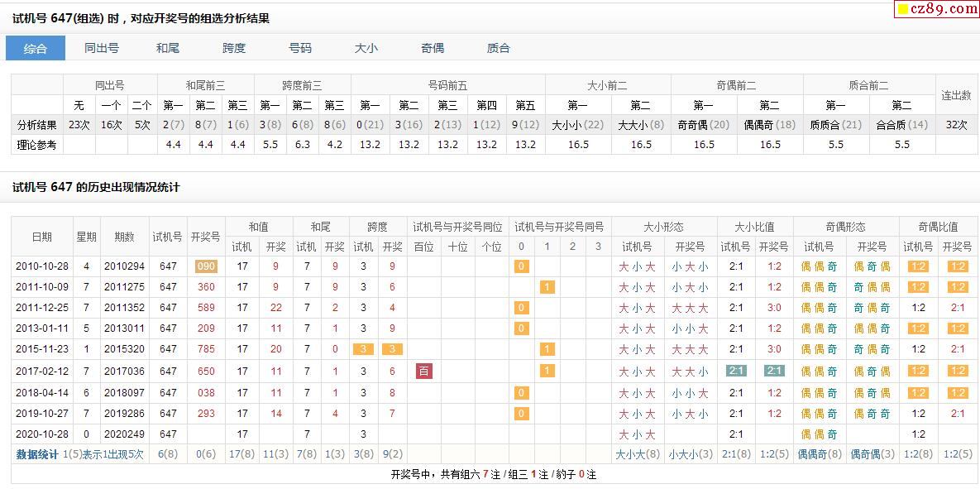Open the 号码 tab

(x=300, y=48)
